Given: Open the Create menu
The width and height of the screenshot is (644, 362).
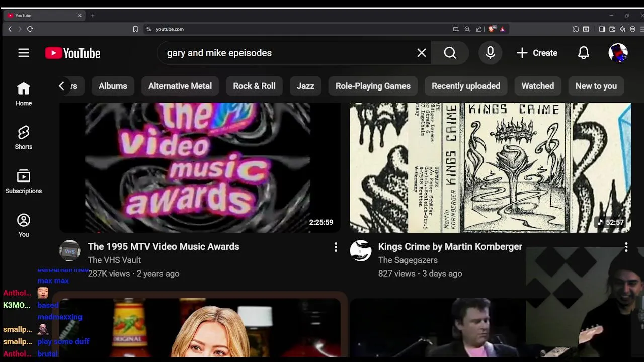Looking at the screenshot, I should (537, 53).
